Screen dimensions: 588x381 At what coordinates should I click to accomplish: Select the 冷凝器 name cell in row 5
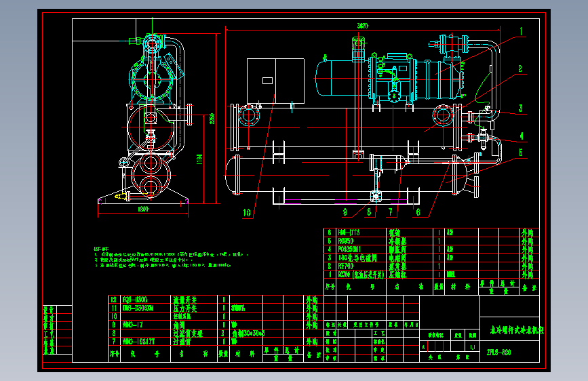(397, 241)
